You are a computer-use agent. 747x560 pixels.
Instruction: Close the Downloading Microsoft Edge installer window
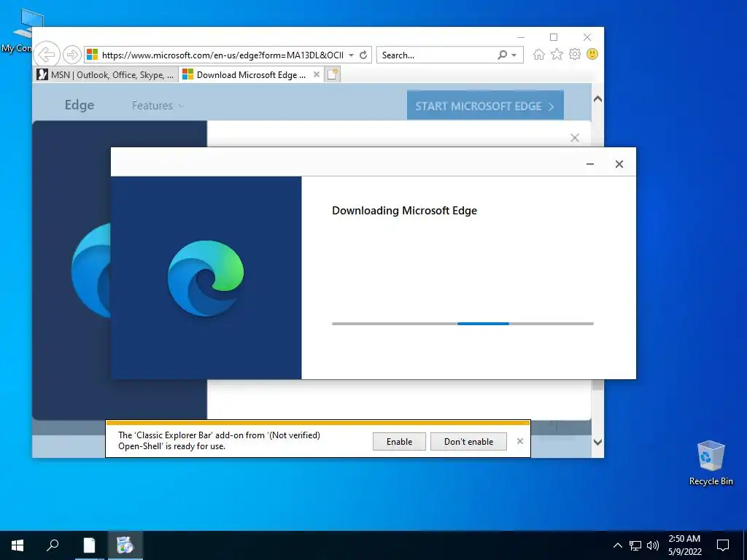click(x=619, y=164)
